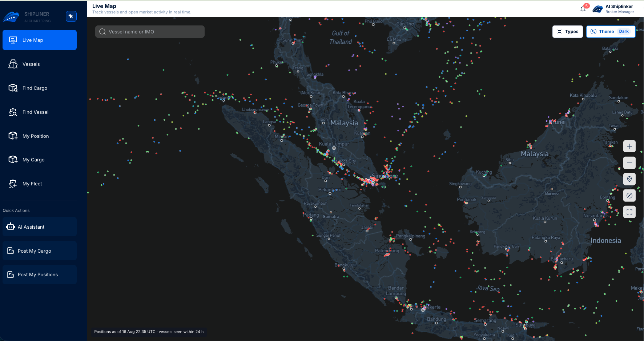Launch the AI Assistant quick action
Image resolution: width=644 pixels, height=341 pixels.
pos(40,227)
